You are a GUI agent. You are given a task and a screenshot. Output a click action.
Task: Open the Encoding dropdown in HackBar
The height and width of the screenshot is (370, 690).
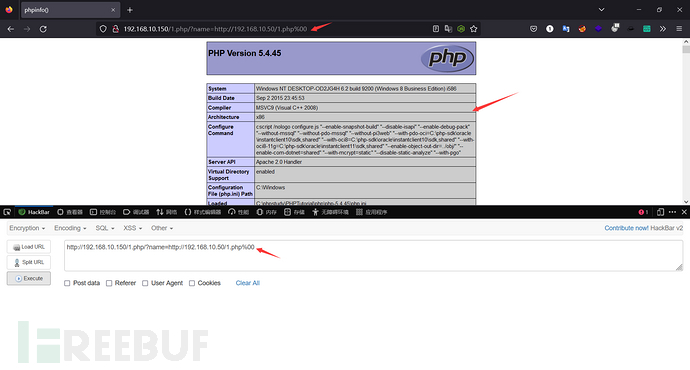click(70, 228)
